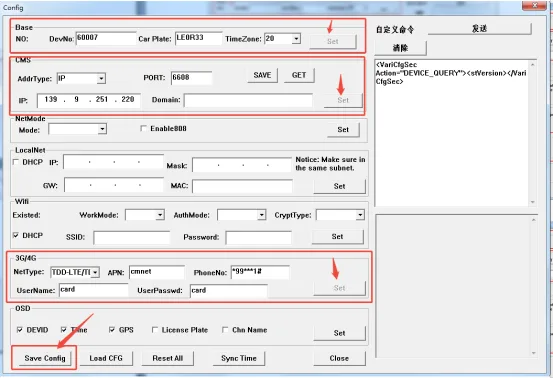Screen dimensions: 553x378
Task: Click Reset All button
Action: click(168, 358)
